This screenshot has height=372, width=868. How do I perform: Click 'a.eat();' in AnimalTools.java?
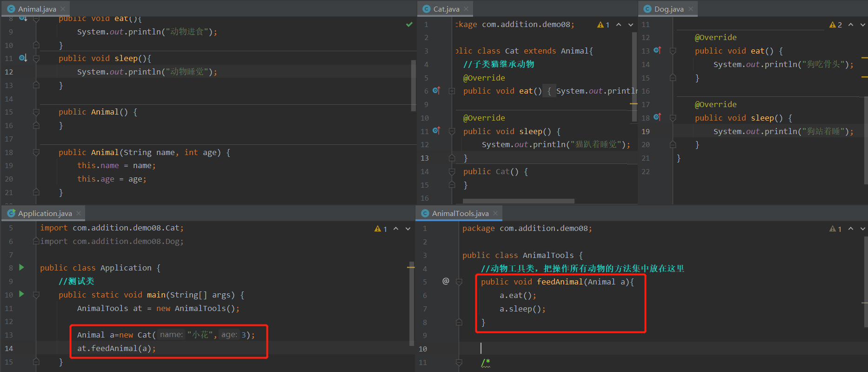518,295
